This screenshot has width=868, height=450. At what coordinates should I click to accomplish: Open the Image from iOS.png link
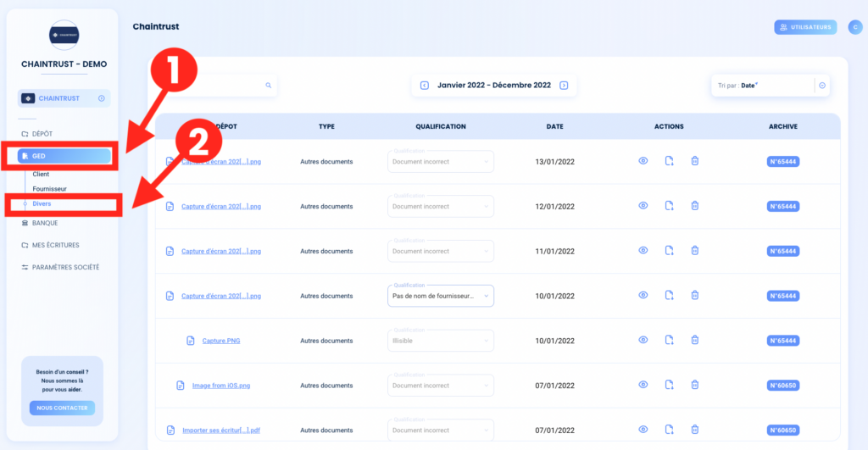pos(221,386)
